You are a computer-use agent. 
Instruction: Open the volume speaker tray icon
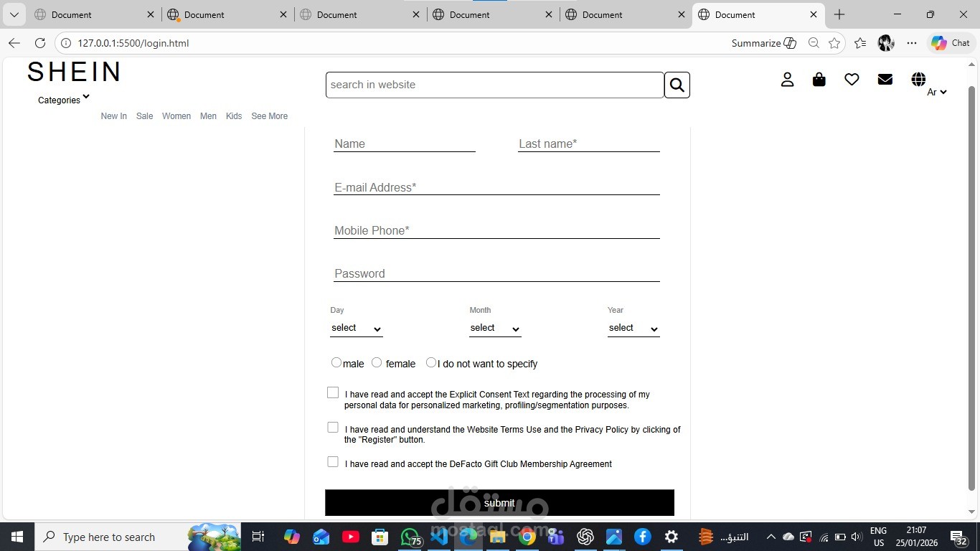coord(856,537)
